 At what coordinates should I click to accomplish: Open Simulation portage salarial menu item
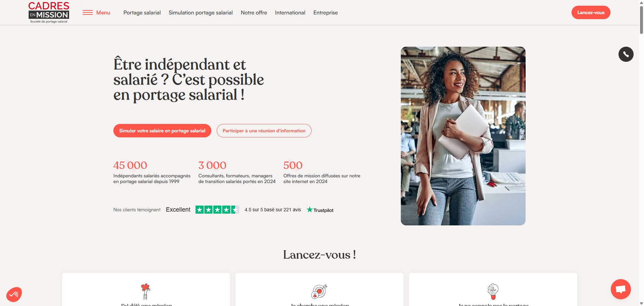(201, 13)
